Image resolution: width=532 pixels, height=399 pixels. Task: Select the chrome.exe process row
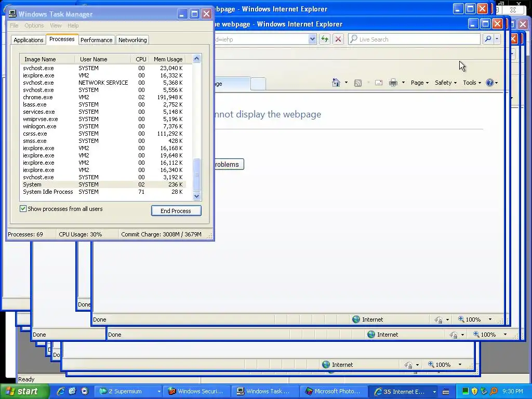103,97
